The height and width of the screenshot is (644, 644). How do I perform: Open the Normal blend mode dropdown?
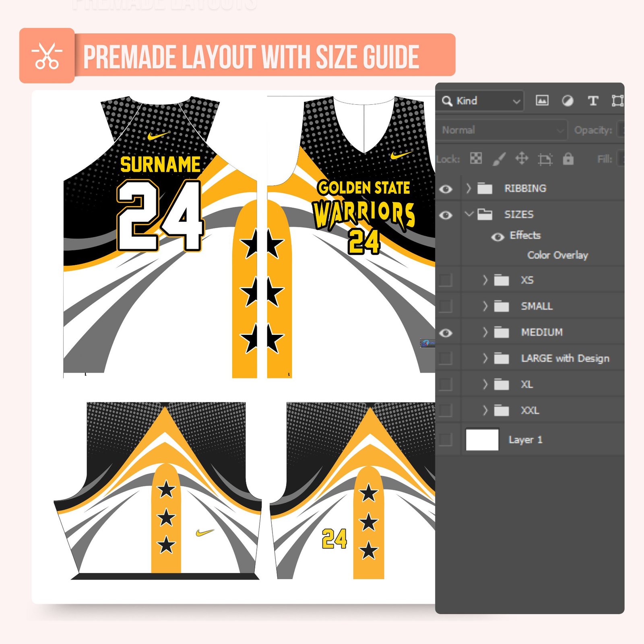tap(502, 130)
